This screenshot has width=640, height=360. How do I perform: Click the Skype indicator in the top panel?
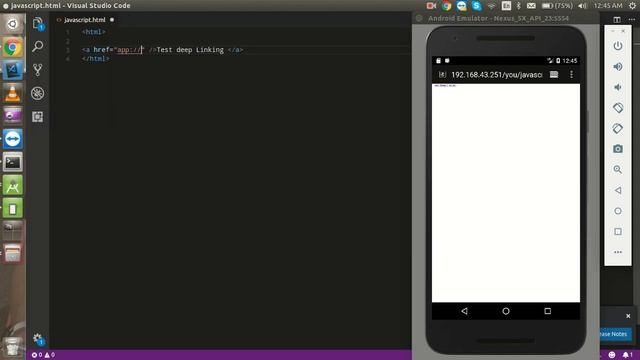click(476, 6)
